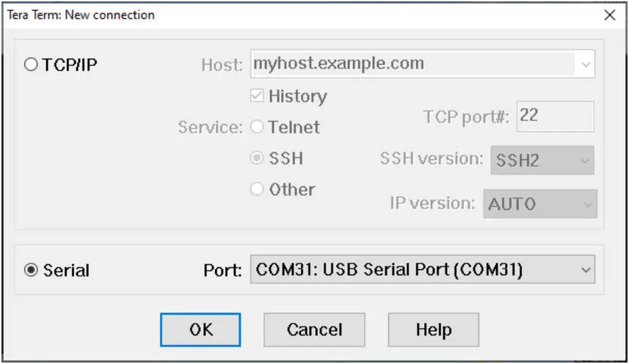Select the TCP/IP radio button
629x364 pixels.
coord(31,65)
